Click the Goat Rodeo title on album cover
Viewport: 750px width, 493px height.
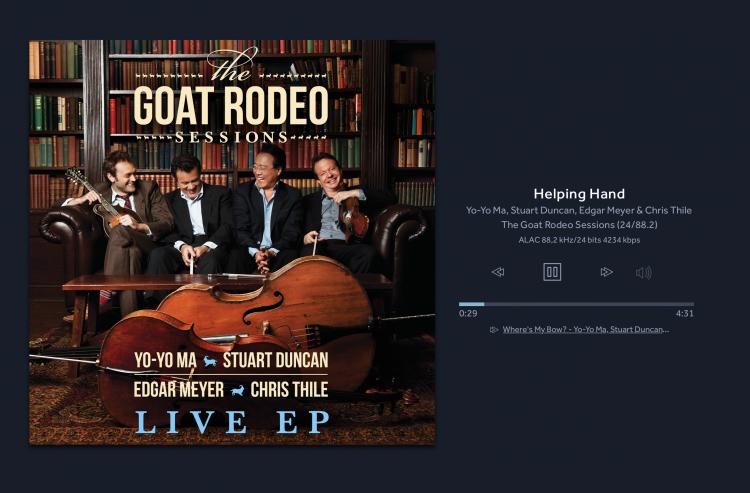(x=231, y=105)
